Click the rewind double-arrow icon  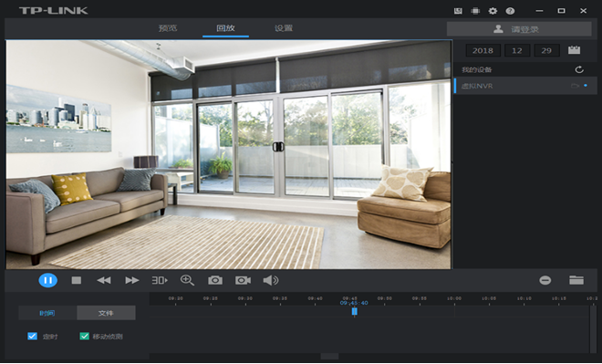tap(104, 280)
